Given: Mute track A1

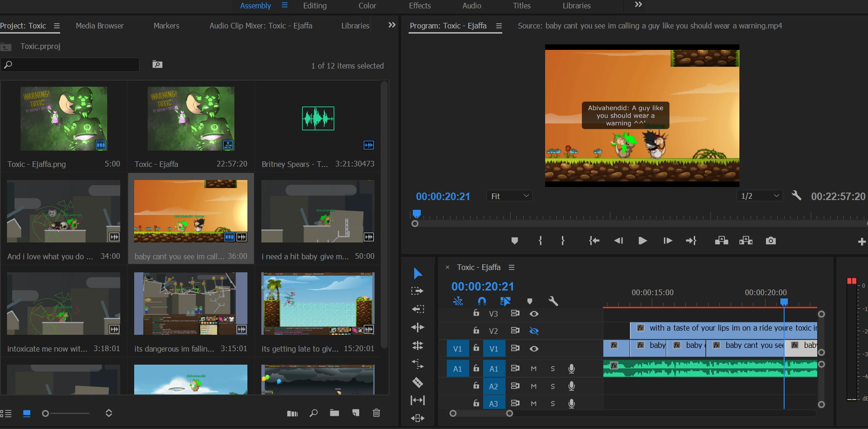Looking at the screenshot, I should (x=534, y=369).
